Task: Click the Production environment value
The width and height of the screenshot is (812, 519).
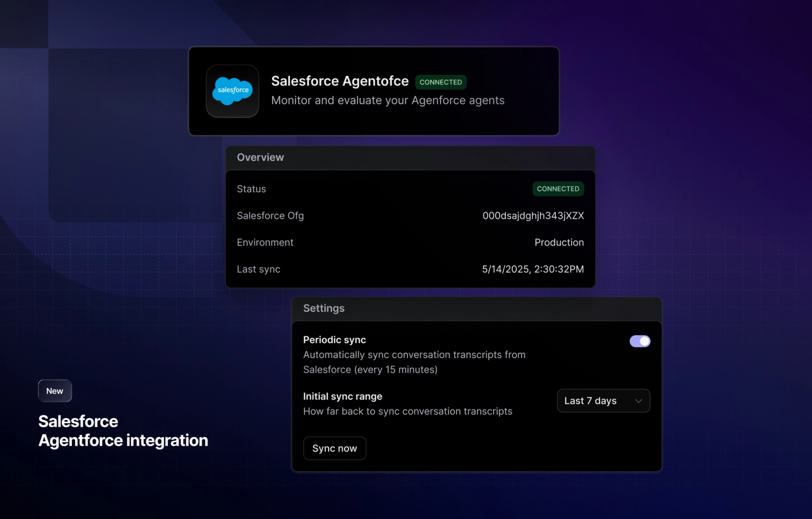Action: click(559, 242)
